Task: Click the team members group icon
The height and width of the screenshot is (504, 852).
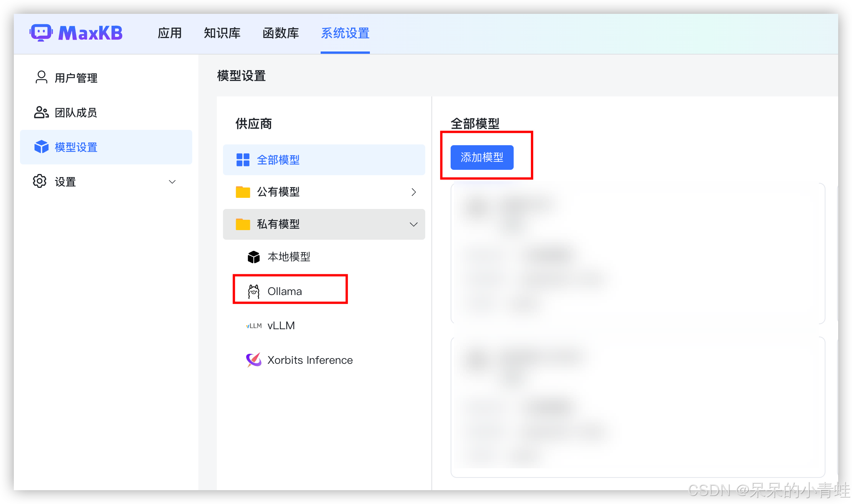Action: (x=41, y=112)
